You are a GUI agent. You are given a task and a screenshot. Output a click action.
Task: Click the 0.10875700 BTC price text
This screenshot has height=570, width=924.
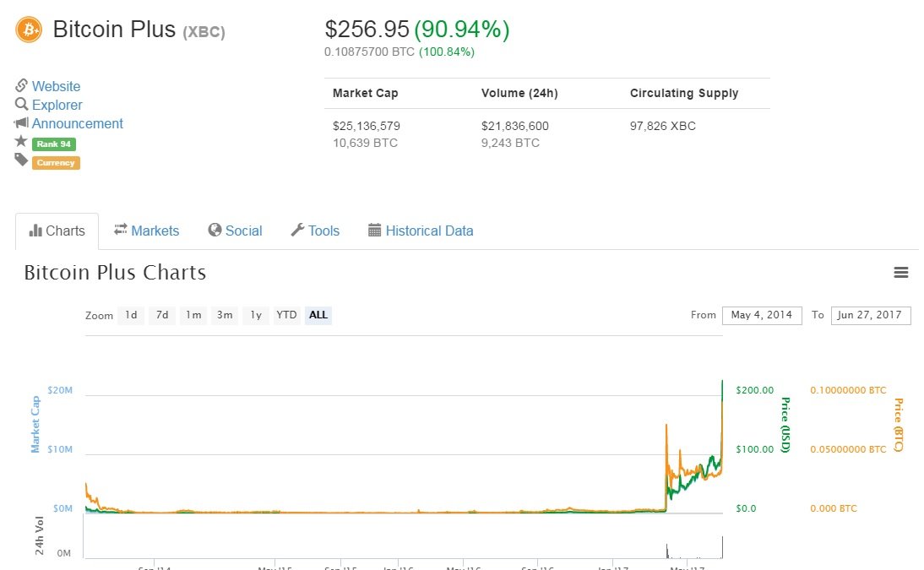coord(369,52)
